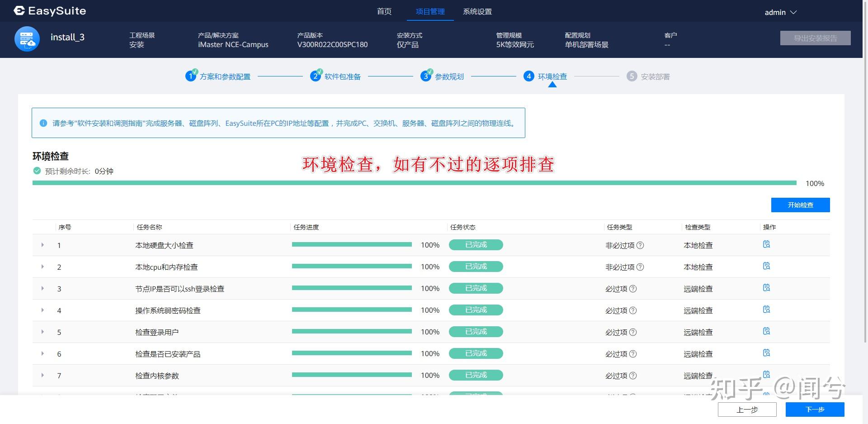Click the completed step icon for 软件包准备
The height and width of the screenshot is (424, 868).
316,76
